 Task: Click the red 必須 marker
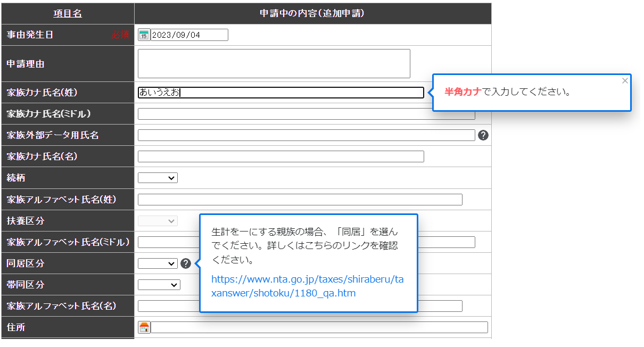(x=120, y=35)
